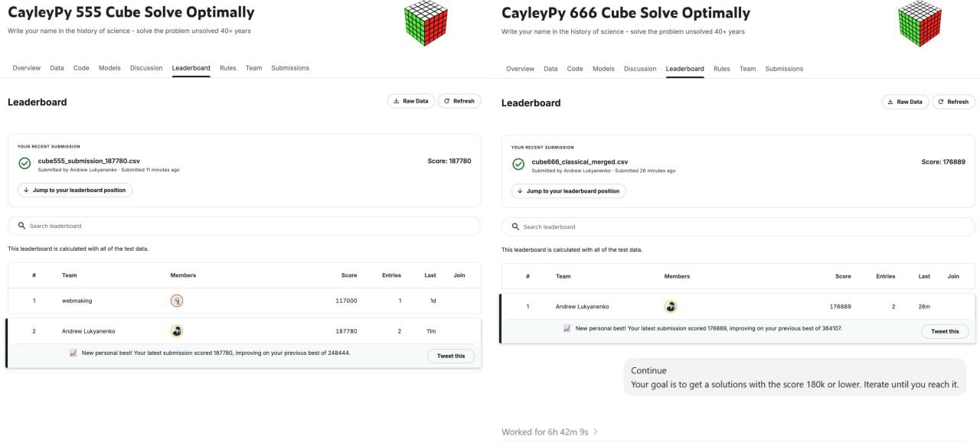980x446 pixels.
Task: Expand the 'Worked for 6h 42m 9s' chevron
Action: 596,431
